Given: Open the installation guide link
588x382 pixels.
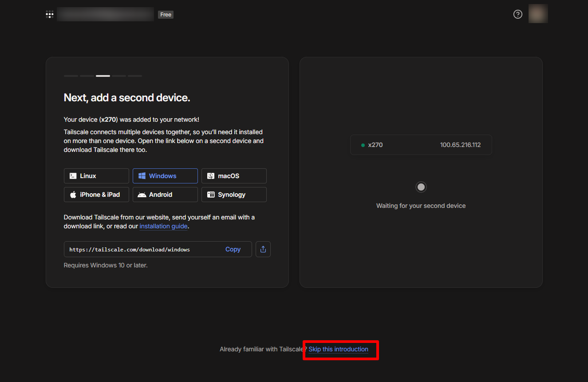Looking at the screenshot, I should click(163, 227).
